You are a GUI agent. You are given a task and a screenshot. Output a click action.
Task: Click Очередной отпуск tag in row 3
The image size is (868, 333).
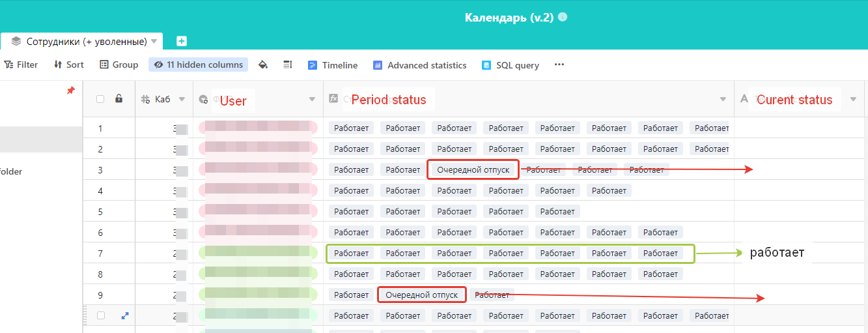[x=473, y=170]
